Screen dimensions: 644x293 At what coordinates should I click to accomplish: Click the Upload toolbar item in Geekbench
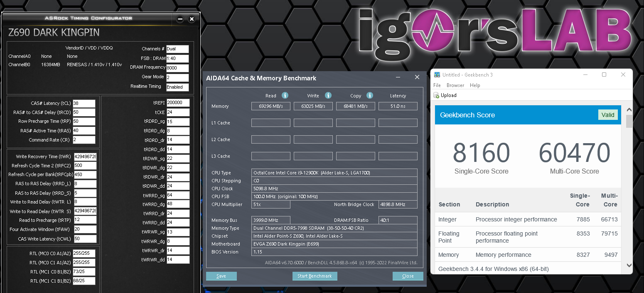click(x=445, y=95)
